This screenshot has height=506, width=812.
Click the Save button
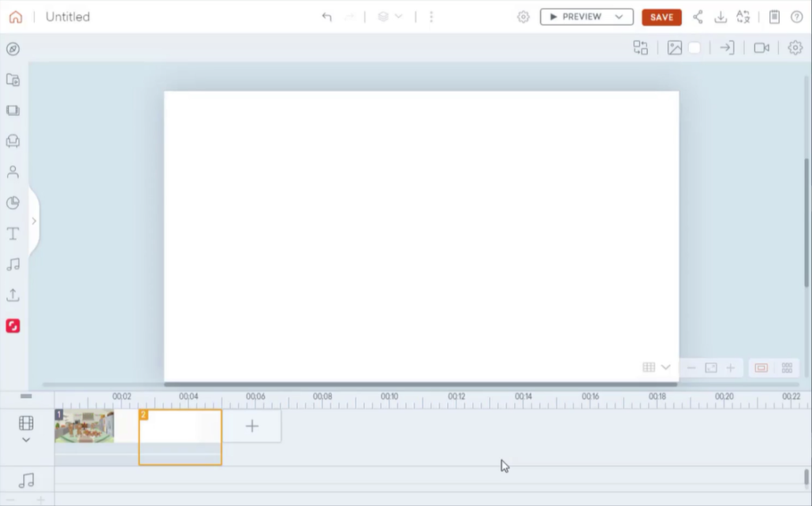[661, 17]
